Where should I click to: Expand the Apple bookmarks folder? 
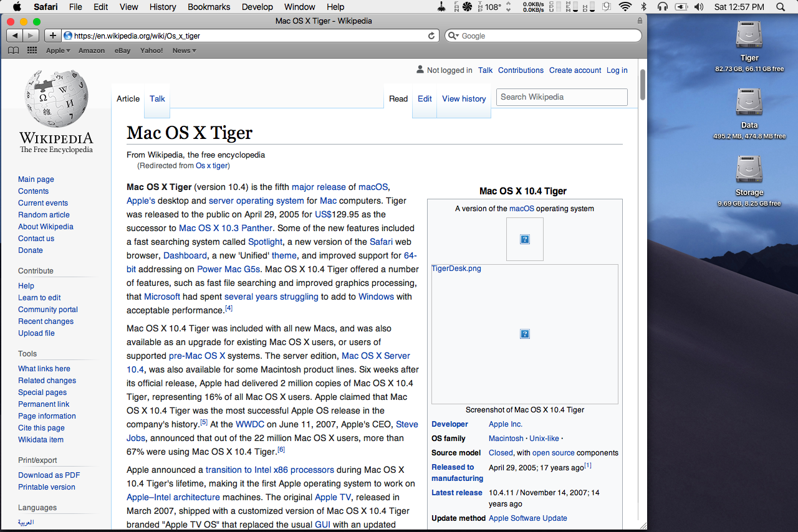57,50
